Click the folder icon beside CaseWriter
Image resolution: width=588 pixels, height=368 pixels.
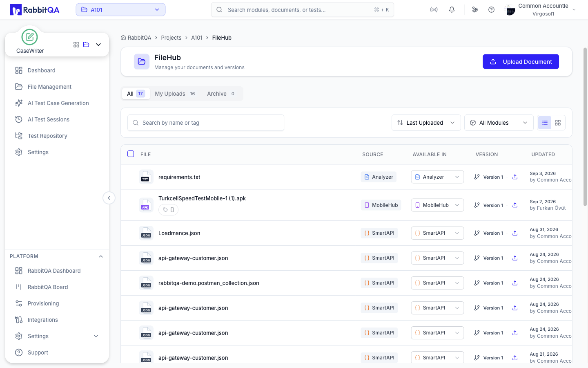pyautogui.click(x=86, y=45)
